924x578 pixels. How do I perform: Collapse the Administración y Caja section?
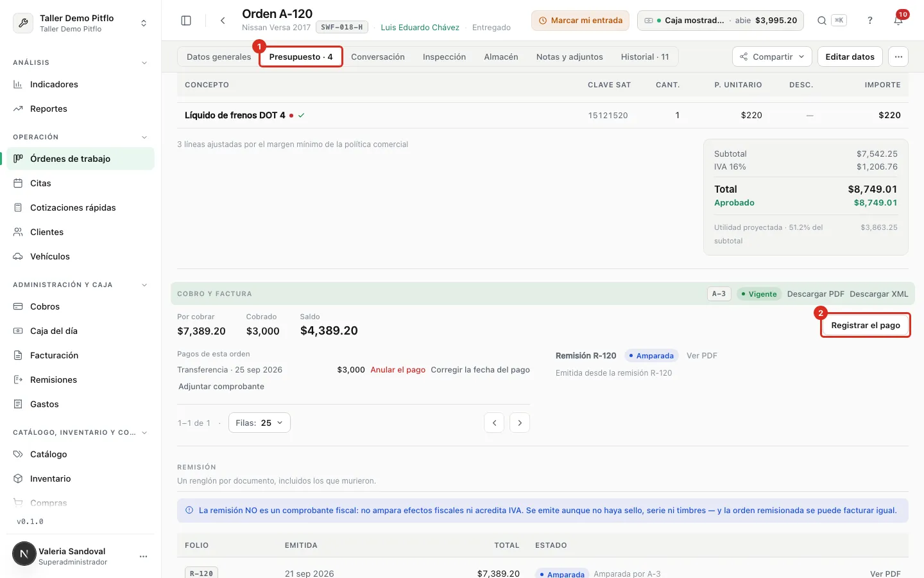[x=144, y=285]
